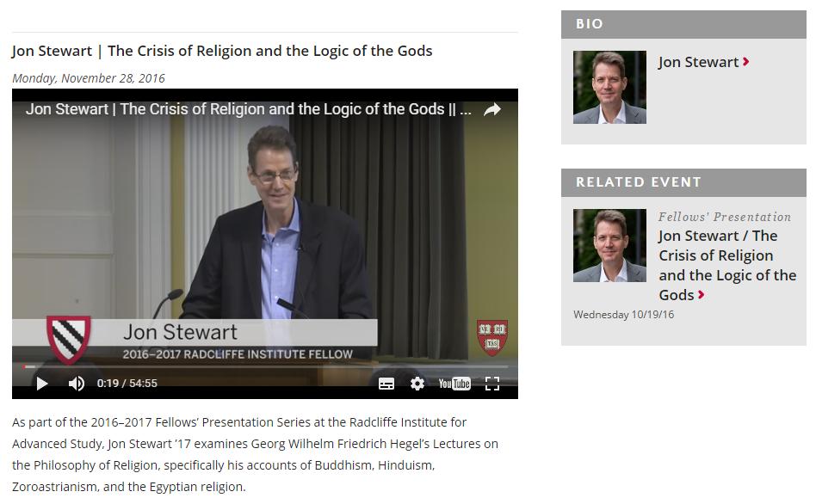816x504 pixels.
Task: Toggle subtitles with the captions icon
Action: point(386,384)
